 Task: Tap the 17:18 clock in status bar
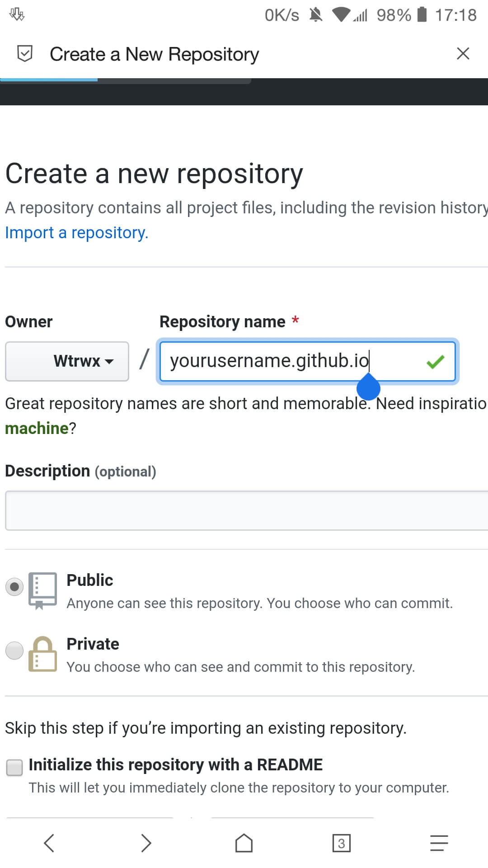click(x=455, y=15)
